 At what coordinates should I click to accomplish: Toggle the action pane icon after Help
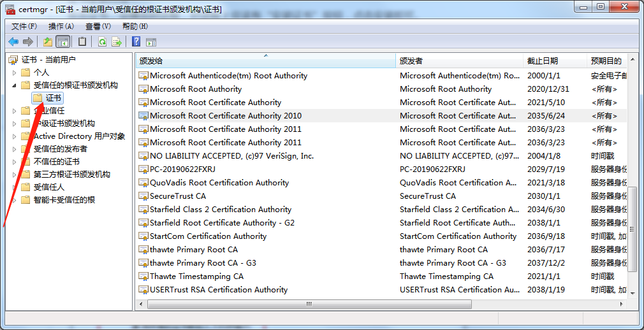coord(151,42)
